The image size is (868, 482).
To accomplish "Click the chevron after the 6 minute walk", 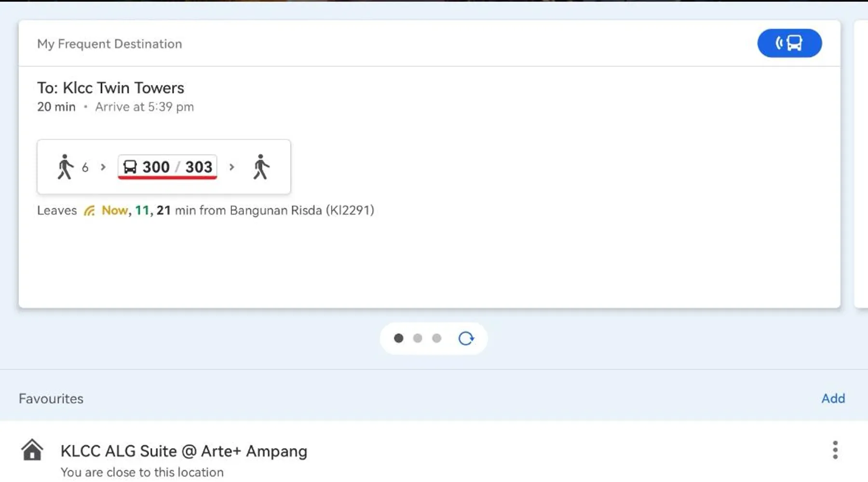I will 103,167.
